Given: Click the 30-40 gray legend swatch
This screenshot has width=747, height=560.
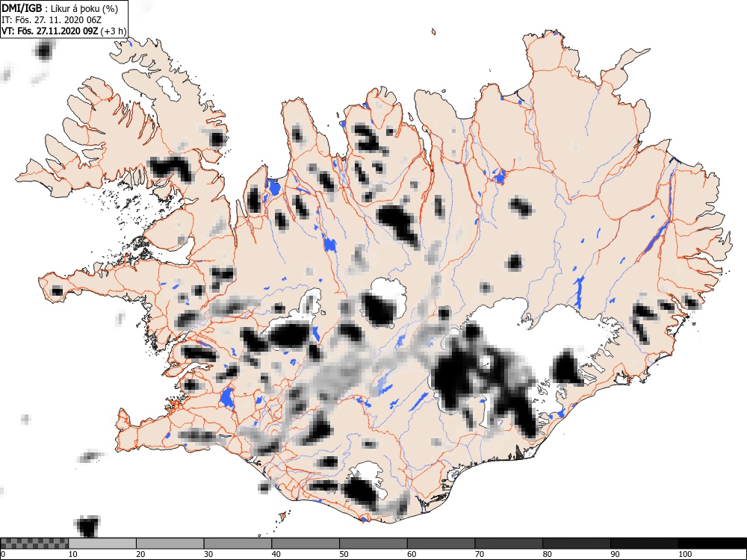Looking at the screenshot, I should [x=238, y=544].
